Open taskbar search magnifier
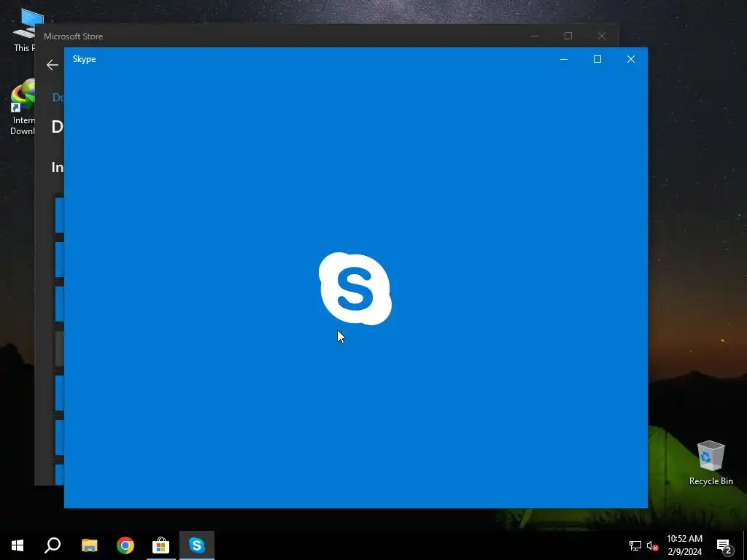The height and width of the screenshot is (560, 747). click(x=53, y=545)
